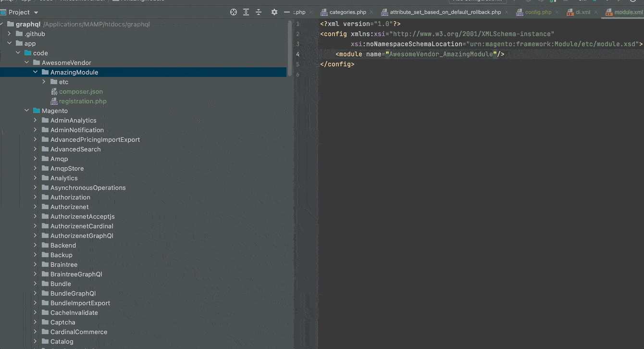Hide the Project tool window

click(287, 12)
